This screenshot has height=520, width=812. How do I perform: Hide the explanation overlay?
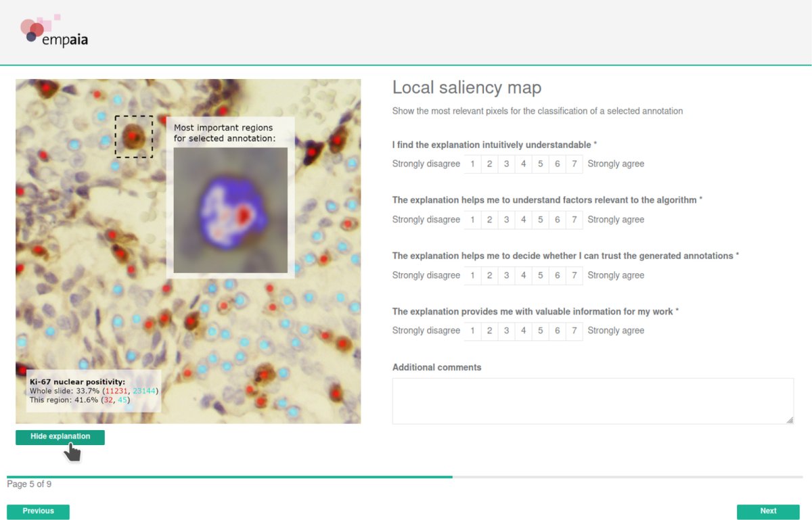[x=60, y=437]
